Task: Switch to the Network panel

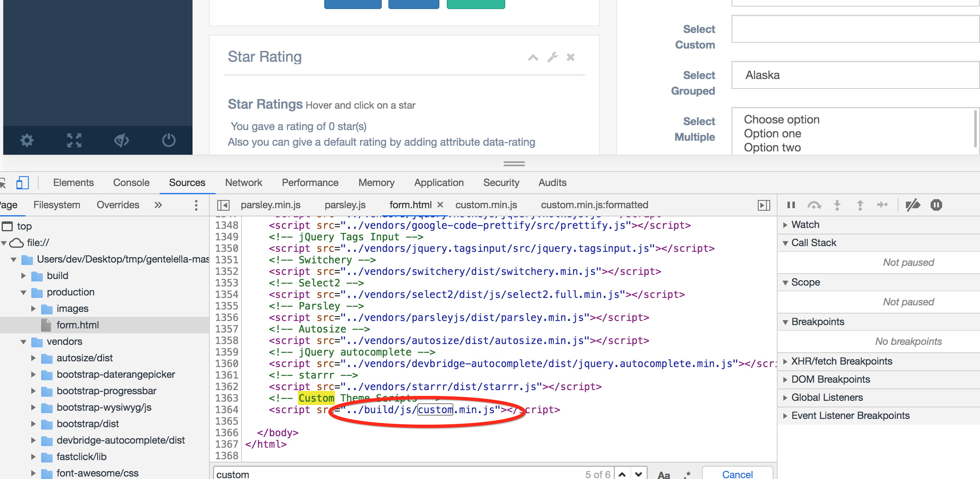Action: pyautogui.click(x=244, y=182)
